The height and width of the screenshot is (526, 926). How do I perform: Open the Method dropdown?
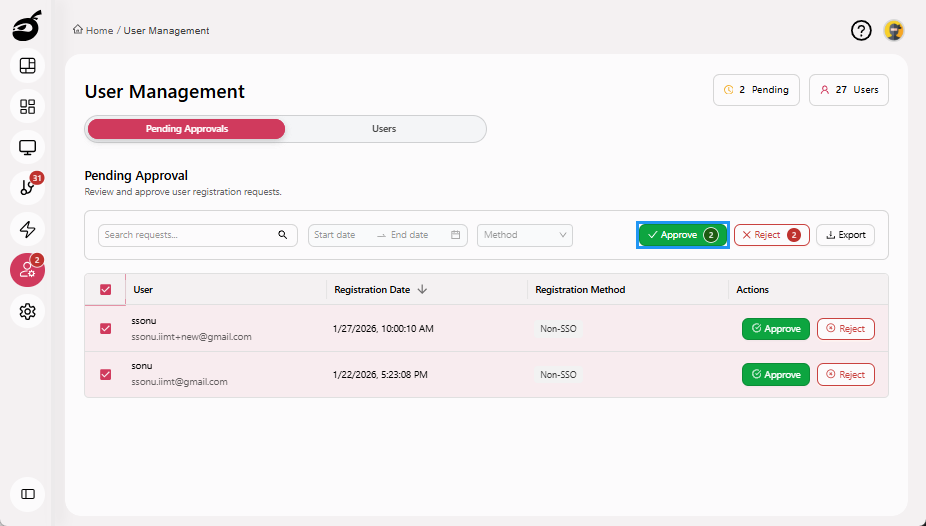point(525,235)
